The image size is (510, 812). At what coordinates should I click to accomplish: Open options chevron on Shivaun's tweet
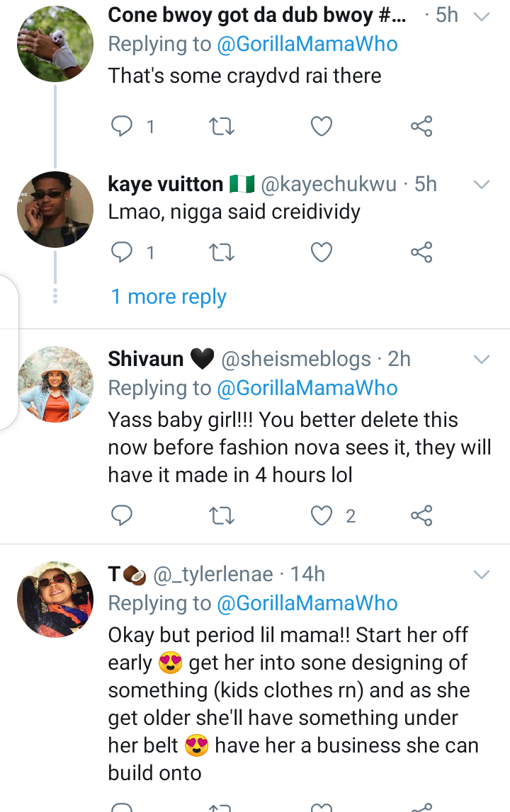point(482,360)
